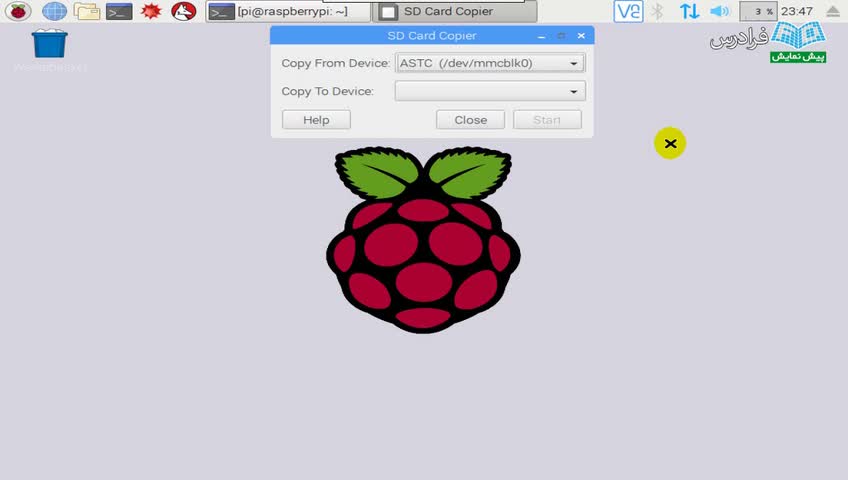Click the SD Card Copier title bar
Viewport: 848px width, 480px height.
coord(432,36)
